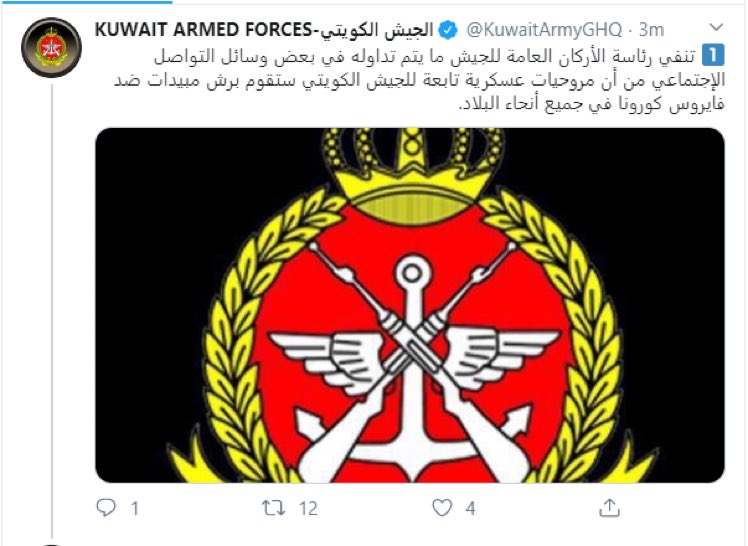Click the reply count 1
The image size is (748, 546).
pyautogui.click(x=135, y=509)
